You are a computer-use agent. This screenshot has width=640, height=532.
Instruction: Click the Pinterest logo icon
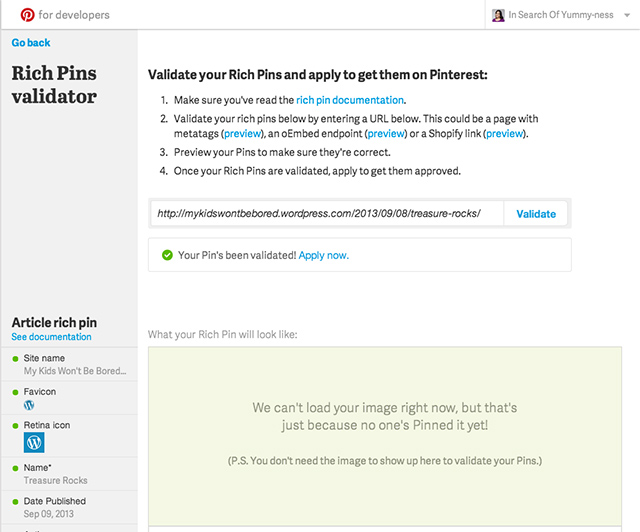pyautogui.click(x=27, y=15)
